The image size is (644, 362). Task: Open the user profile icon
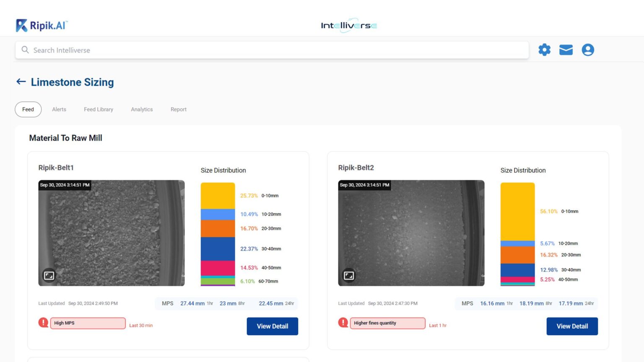coord(588,49)
